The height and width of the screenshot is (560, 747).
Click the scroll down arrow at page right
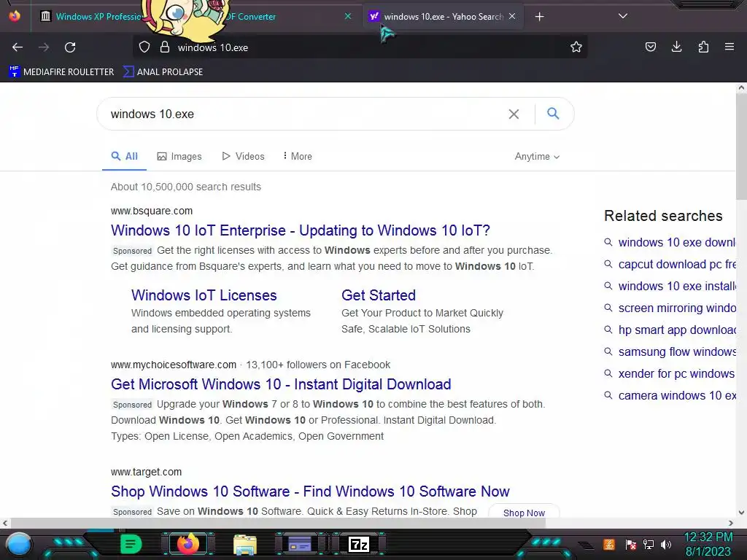[741, 513]
